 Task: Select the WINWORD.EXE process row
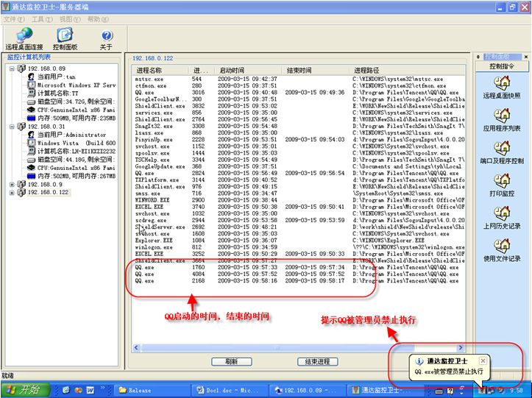299,200
